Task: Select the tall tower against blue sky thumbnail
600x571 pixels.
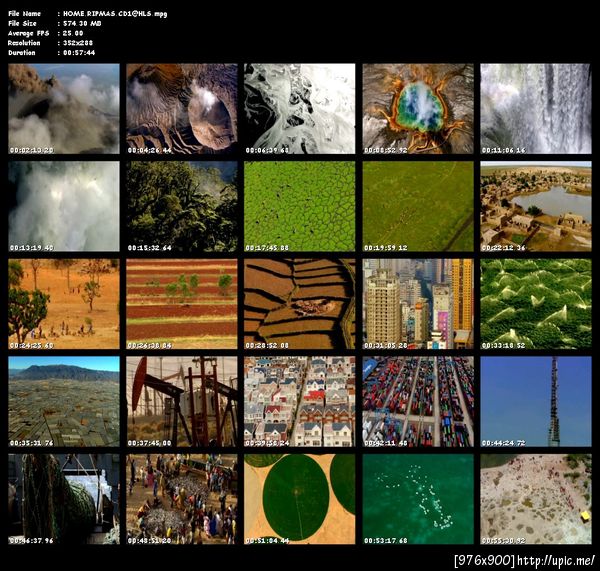Action: (536, 401)
